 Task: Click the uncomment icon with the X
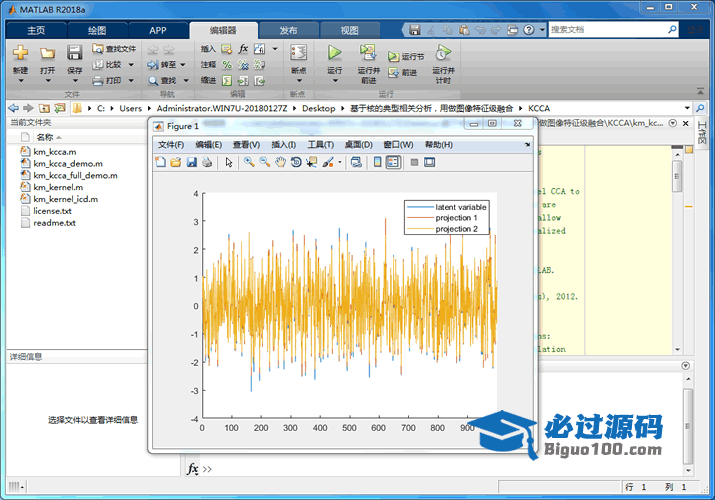(243, 65)
